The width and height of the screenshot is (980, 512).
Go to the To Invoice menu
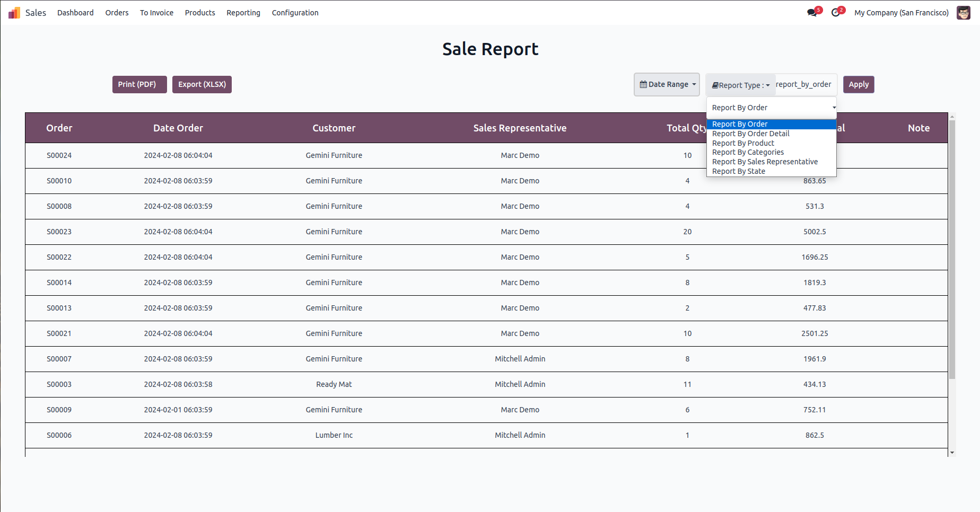coord(156,13)
